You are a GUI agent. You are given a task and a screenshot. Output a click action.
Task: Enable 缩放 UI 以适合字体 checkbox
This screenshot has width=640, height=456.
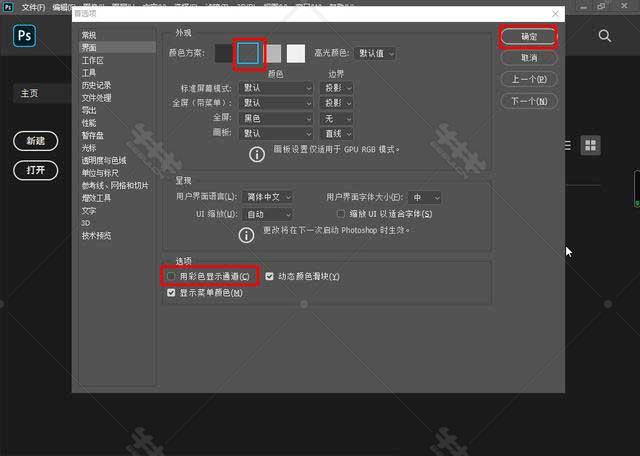coord(341,214)
